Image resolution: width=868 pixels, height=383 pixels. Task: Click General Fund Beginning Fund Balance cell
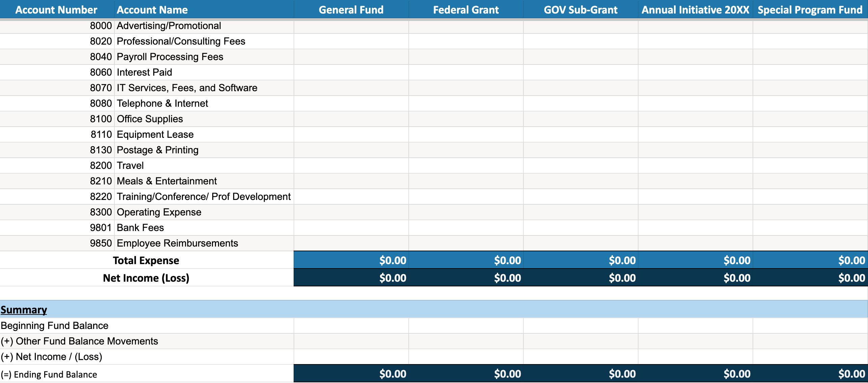tap(351, 326)
